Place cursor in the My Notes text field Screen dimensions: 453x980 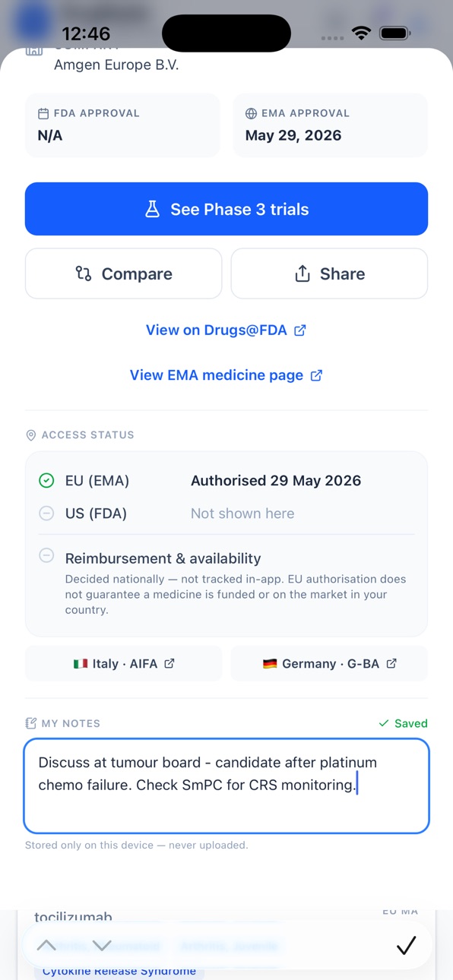[226, 786]
